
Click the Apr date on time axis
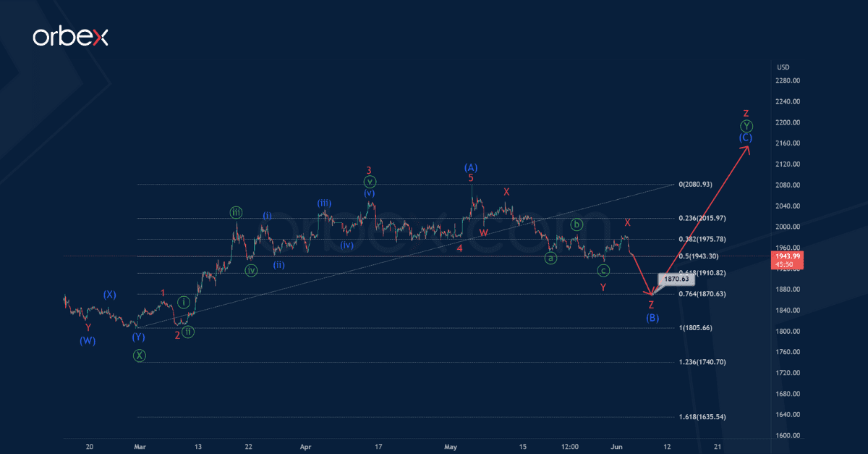point(305,447)
